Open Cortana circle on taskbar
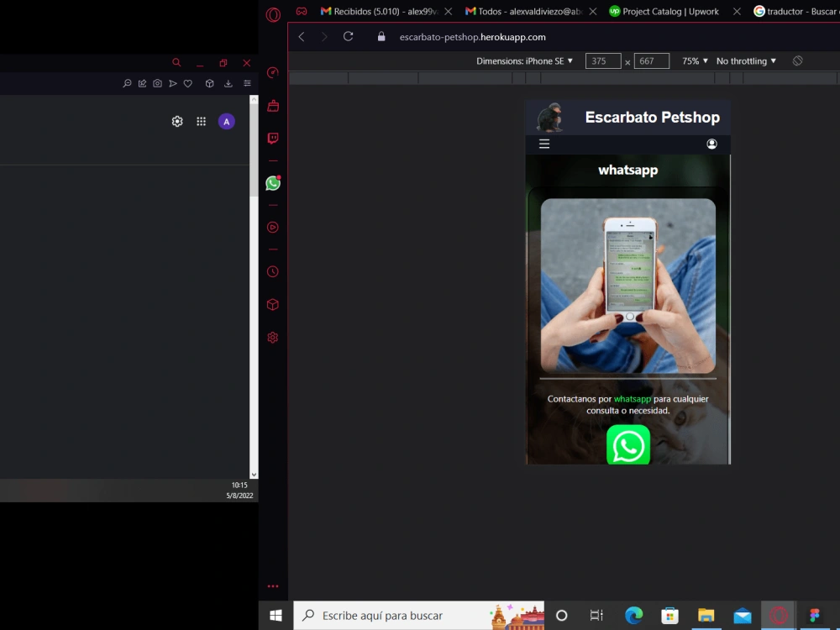 coord(561,616)
